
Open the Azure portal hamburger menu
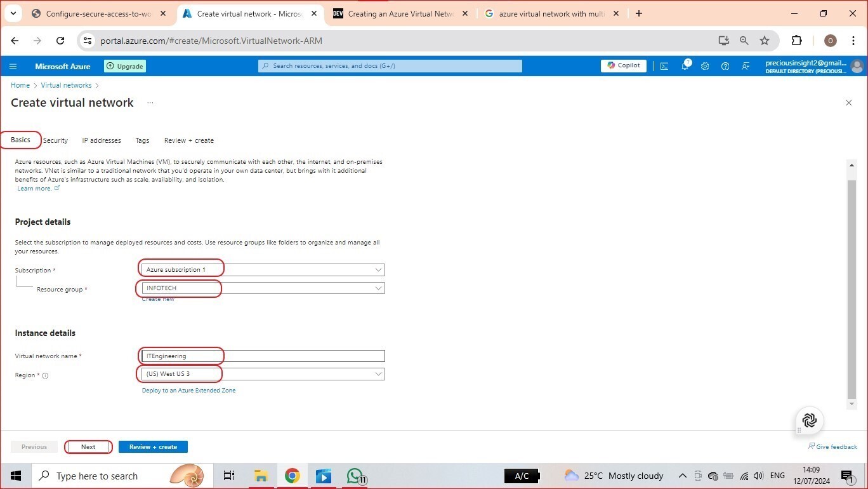pyautogui.click(x=13, y=66)
